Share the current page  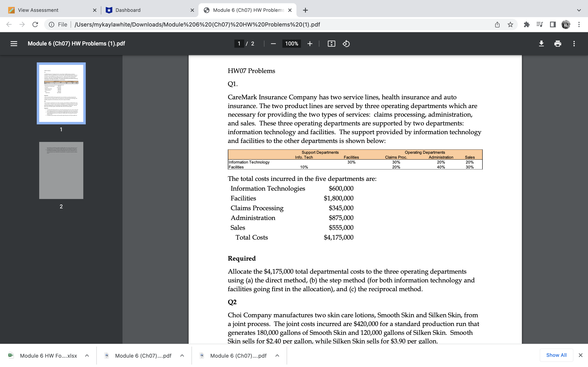497,24
